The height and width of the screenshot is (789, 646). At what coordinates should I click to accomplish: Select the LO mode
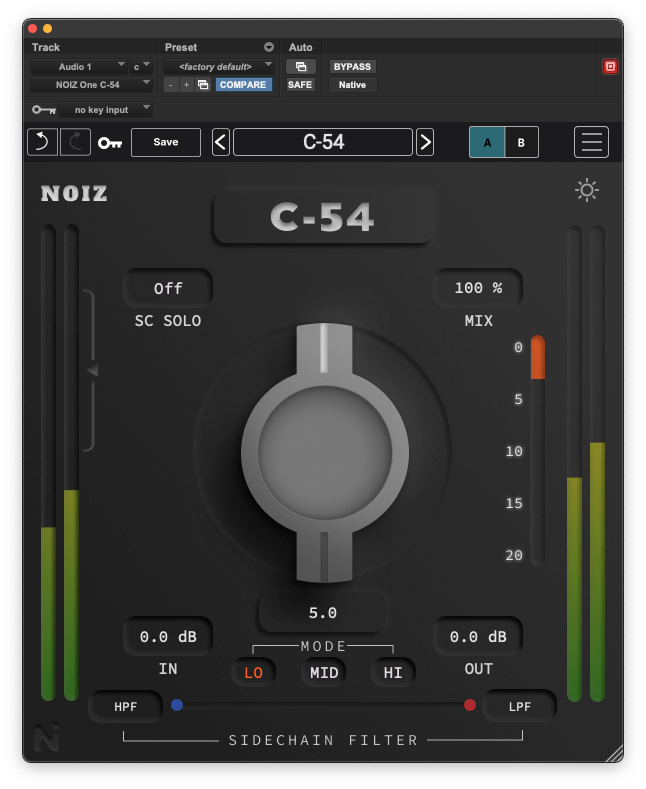click(x=253, y=673)
